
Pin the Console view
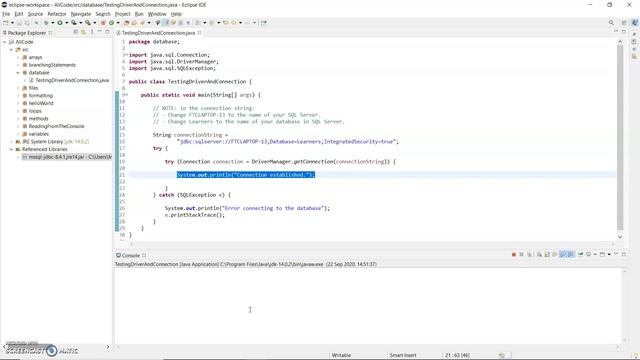coord(580,254)
